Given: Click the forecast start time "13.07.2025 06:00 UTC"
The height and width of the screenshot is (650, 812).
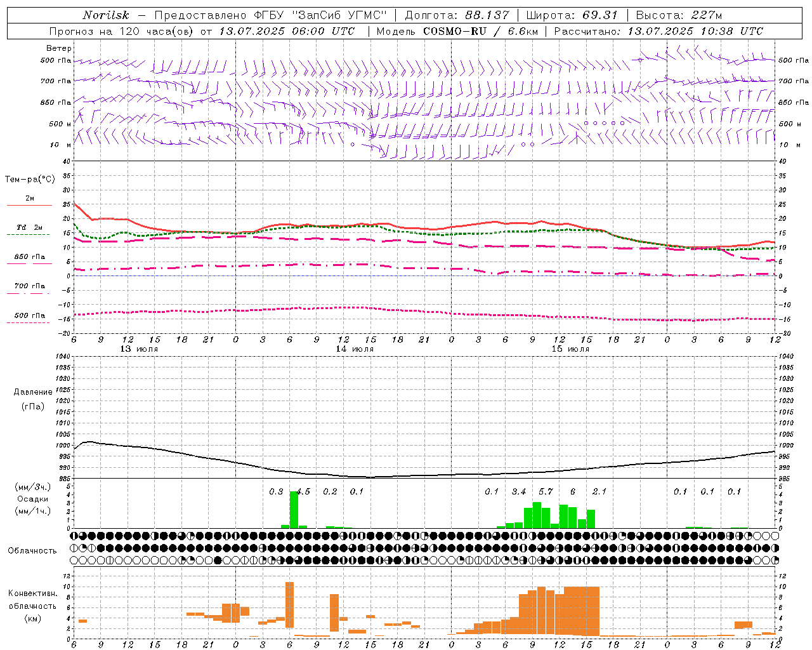Looking at the screenshot, I should coord(287,31).
